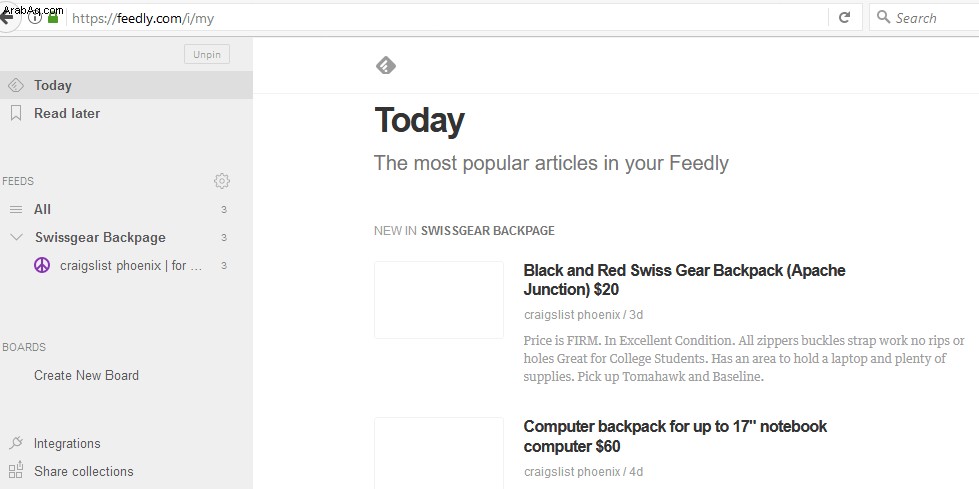
Task: Click the Feedly logo above Today heading
Action: coord(386,65)
